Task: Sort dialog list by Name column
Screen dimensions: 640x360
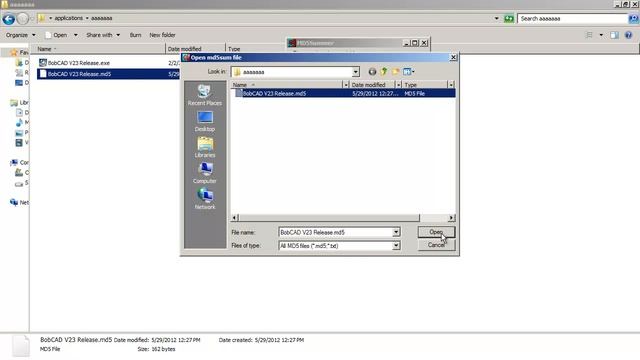Action: (x=287, y=85)
